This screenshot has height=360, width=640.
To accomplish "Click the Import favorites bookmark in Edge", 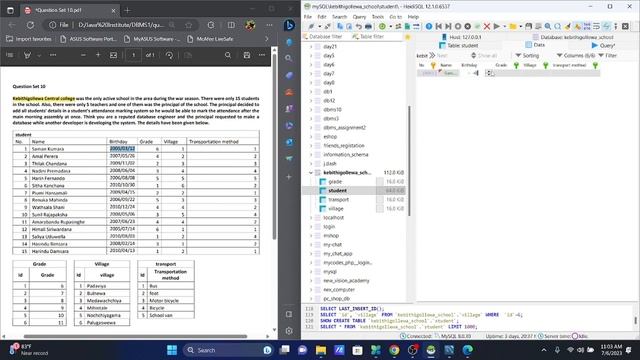I will point(29,39).
